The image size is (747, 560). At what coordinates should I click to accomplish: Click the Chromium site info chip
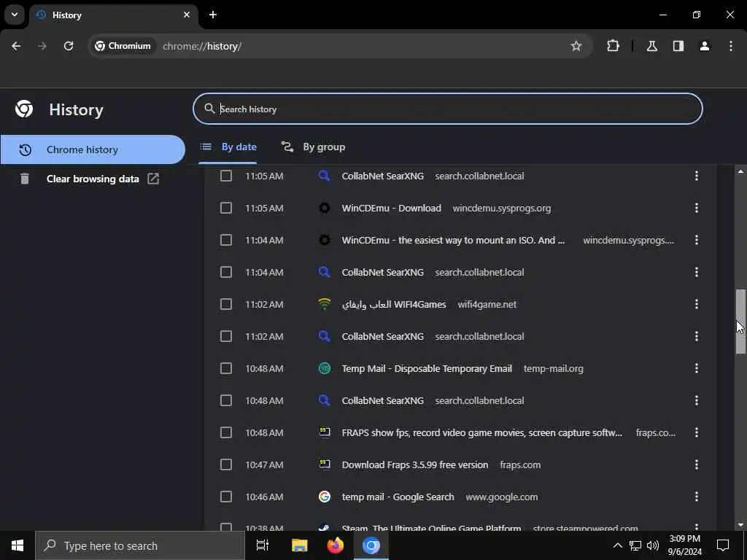[x=123, y=46]
